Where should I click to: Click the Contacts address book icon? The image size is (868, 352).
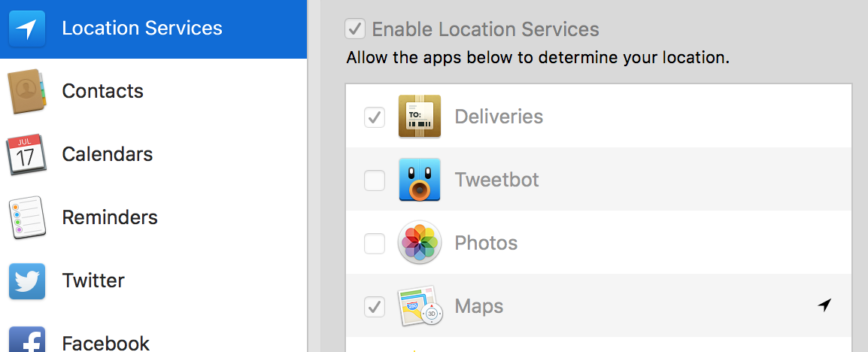tap(26, 91)
